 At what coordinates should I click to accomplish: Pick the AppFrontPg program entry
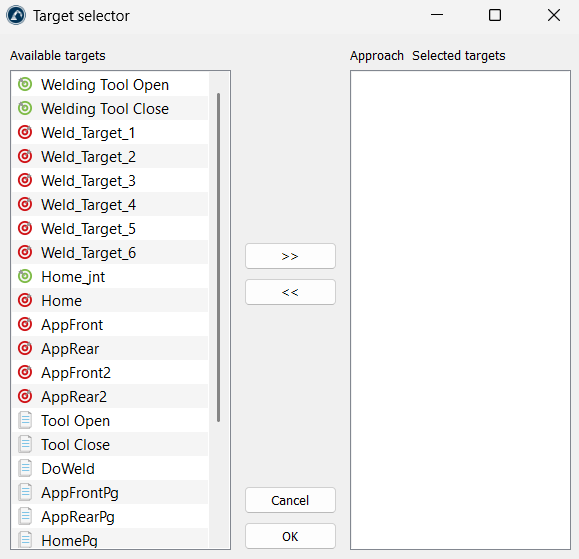click(110, 492)
